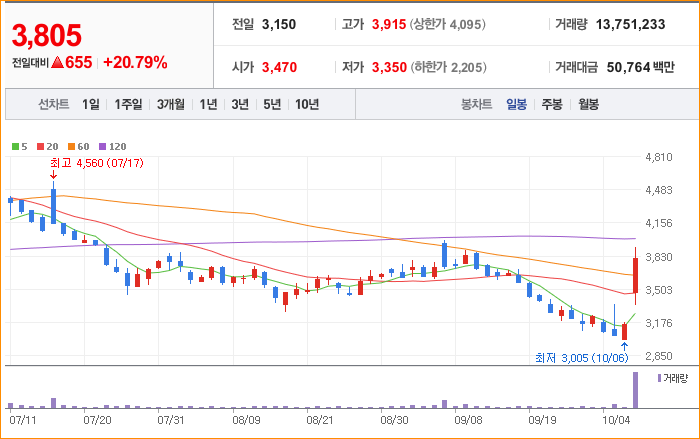Click the 저가 value 3,350

[389, 67]
